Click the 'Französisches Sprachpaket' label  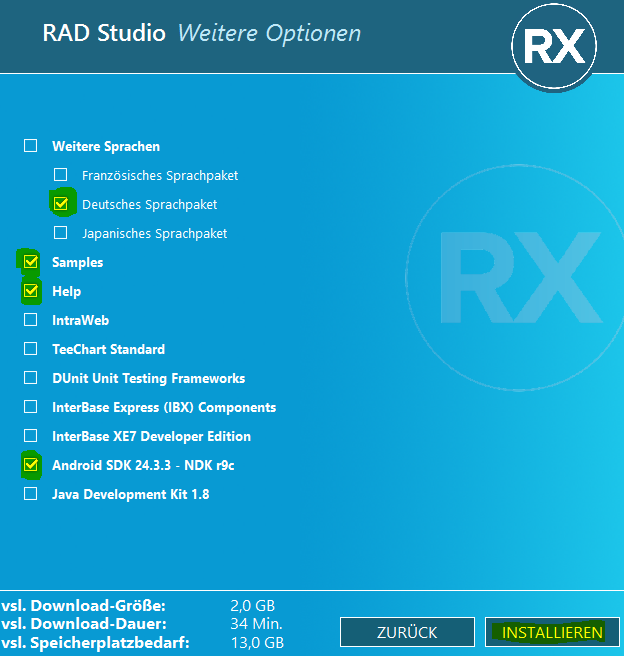160,176
